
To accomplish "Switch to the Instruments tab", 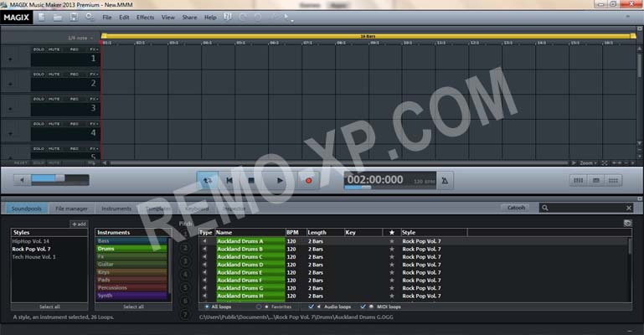I will click(x=116, y=209).
